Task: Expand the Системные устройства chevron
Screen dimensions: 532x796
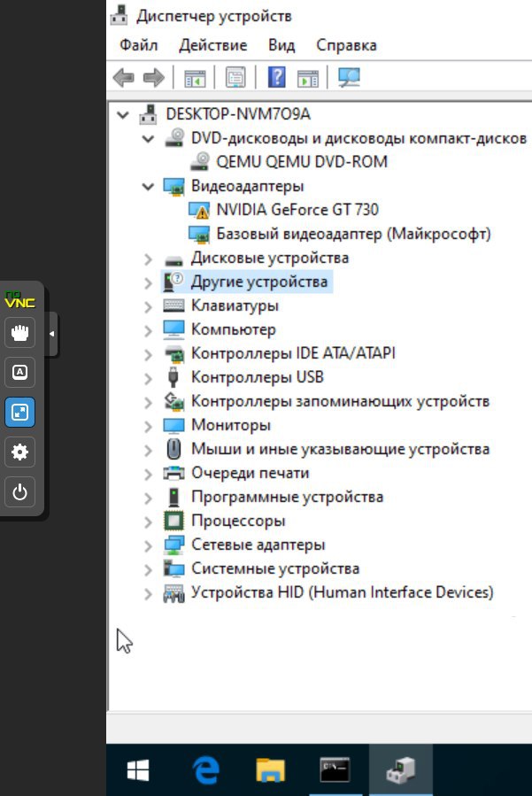Action: (148, 570)
